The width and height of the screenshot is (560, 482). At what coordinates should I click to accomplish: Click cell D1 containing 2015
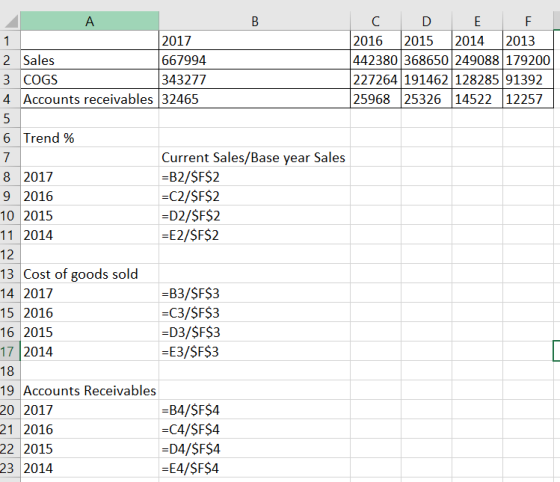(x=426, y=41)
